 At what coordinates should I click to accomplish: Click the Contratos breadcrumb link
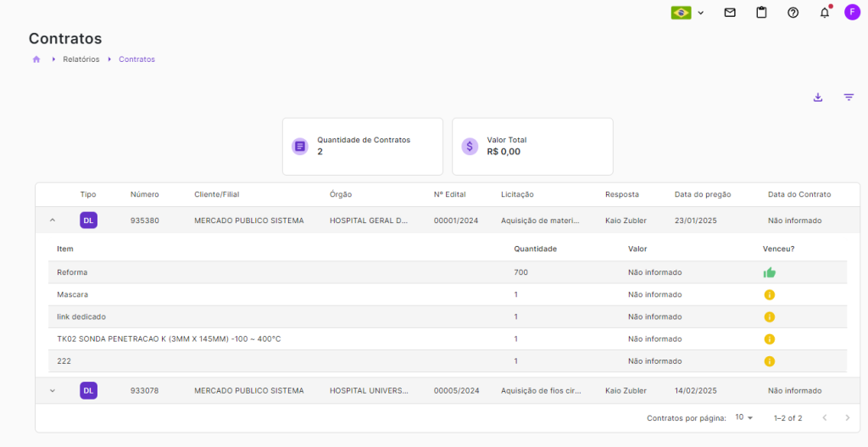tap(136, 59)
